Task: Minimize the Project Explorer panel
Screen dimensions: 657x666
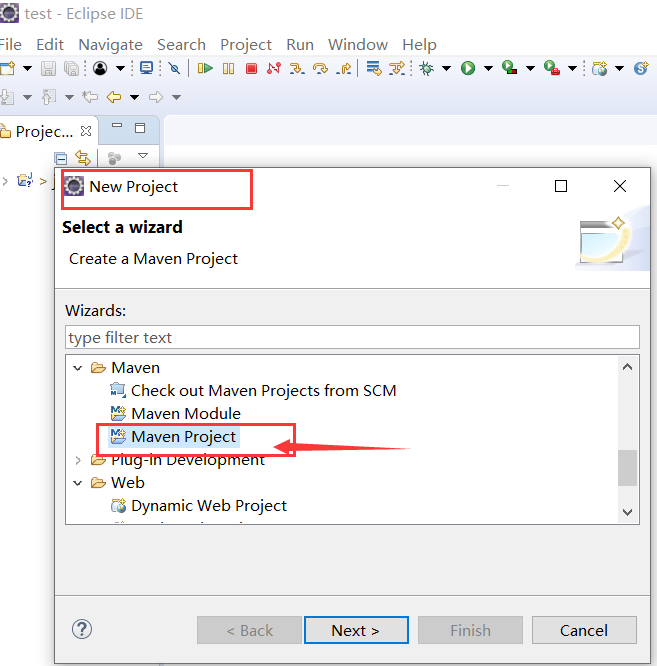Action: (x=117, y=126)
